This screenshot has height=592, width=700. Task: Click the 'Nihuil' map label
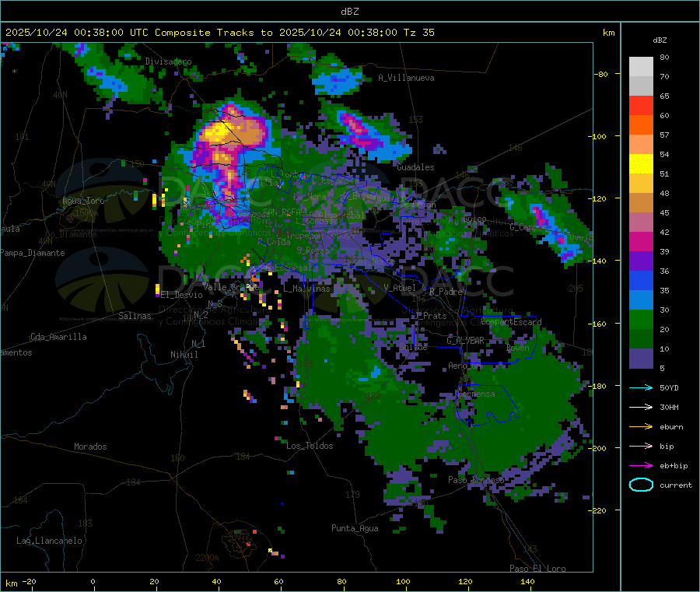pos(184,355)
